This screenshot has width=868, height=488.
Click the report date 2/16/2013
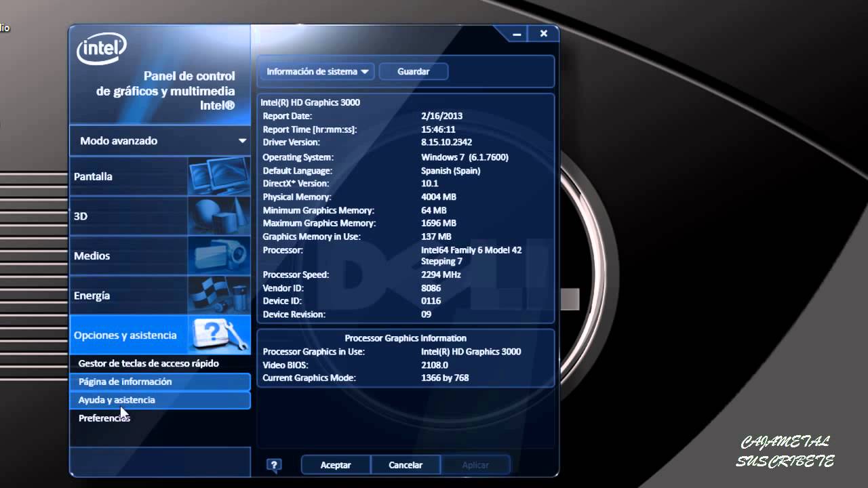441,116
